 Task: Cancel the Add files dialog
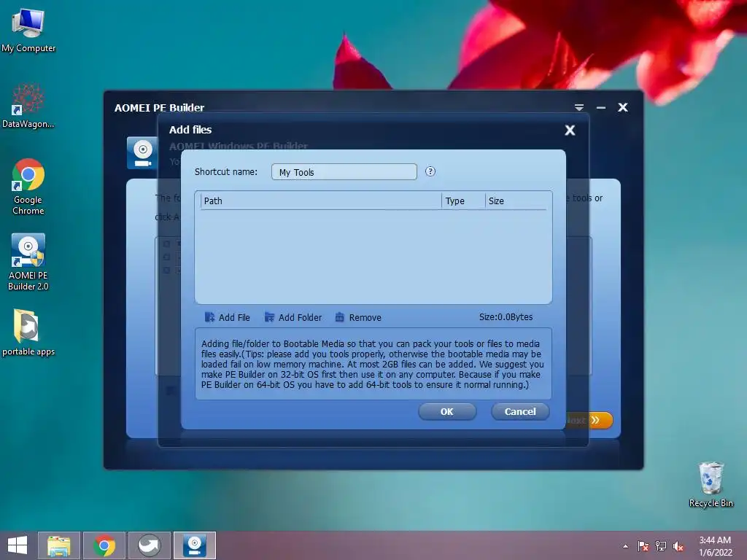click(519, 411)
